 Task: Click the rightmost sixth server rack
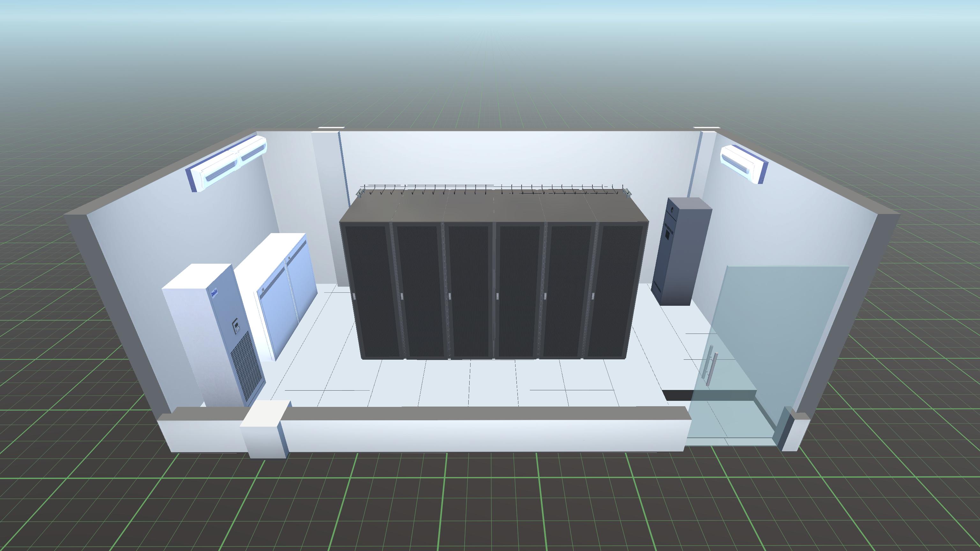point(616,291)
